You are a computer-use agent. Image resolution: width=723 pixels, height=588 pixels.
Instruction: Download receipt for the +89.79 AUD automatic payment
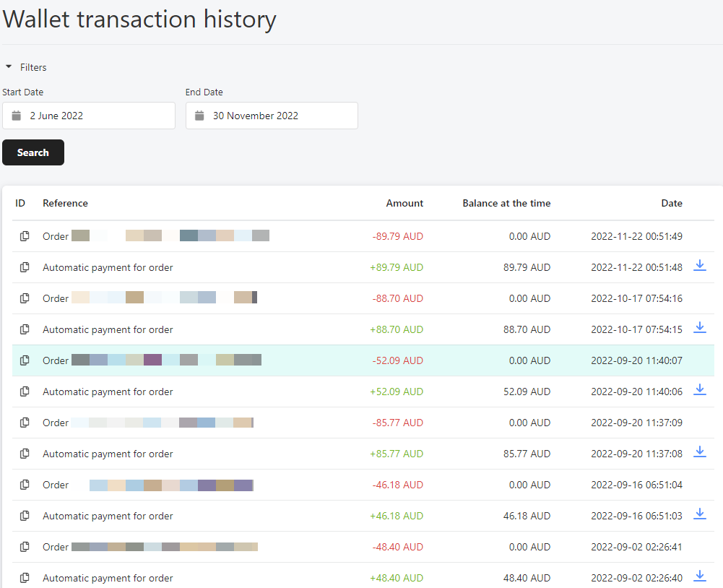tap(699, 265)
